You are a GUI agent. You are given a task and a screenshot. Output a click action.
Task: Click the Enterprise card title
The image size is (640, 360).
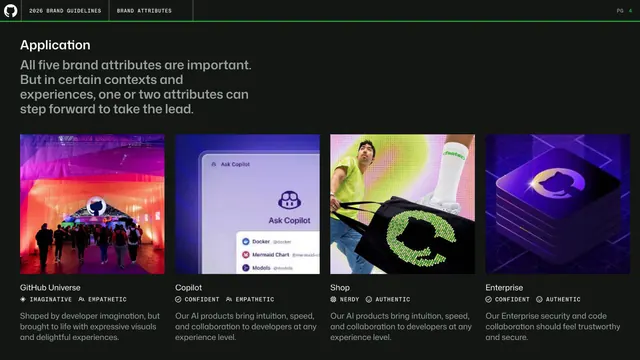coord(504,288)
